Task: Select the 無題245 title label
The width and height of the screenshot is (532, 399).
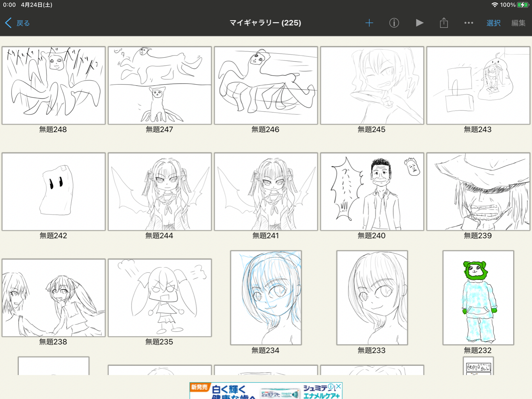Action: (x=371, y=130)
